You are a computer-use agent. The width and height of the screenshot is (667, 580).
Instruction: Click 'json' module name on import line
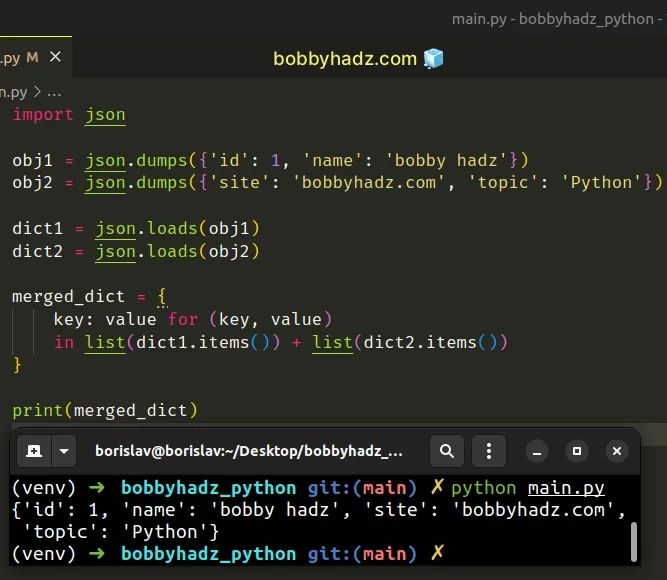(x=105, y=115)
